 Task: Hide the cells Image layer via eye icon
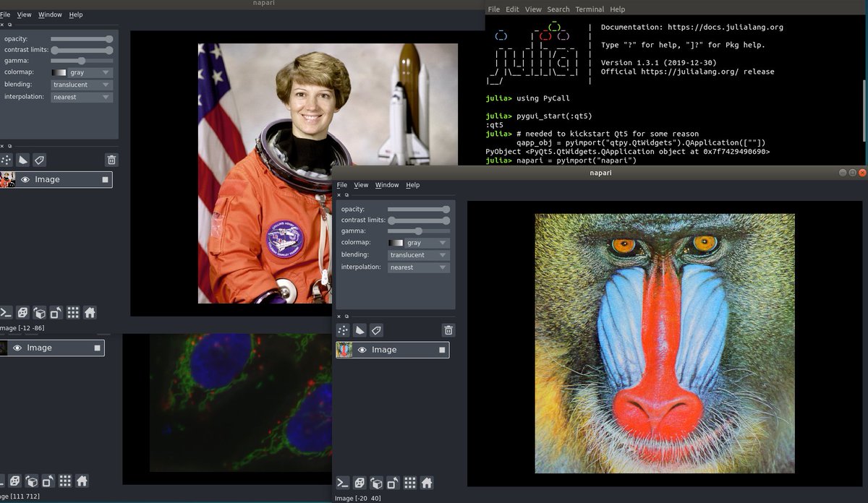pos(17,348)
